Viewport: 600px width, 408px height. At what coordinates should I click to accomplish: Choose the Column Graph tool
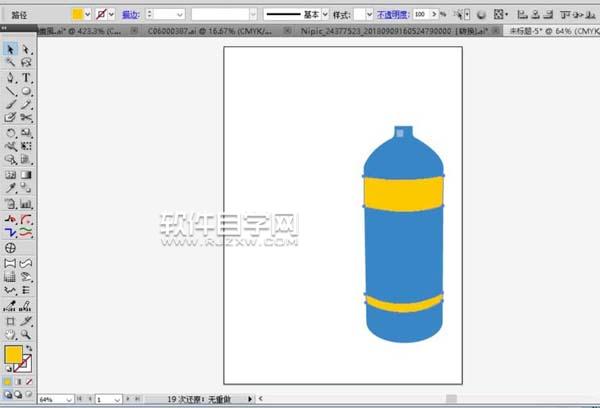(26, 204)
